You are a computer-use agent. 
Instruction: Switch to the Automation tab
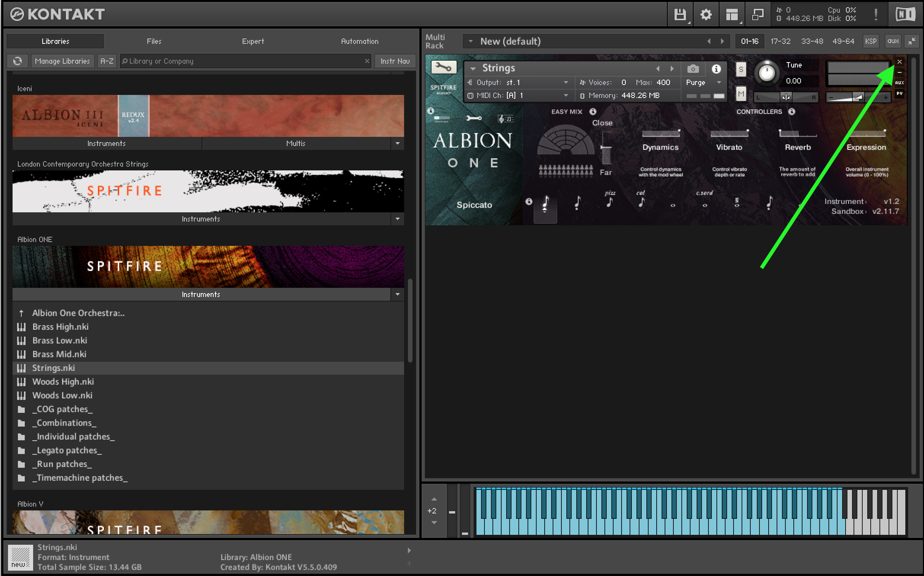pos(360,41)
